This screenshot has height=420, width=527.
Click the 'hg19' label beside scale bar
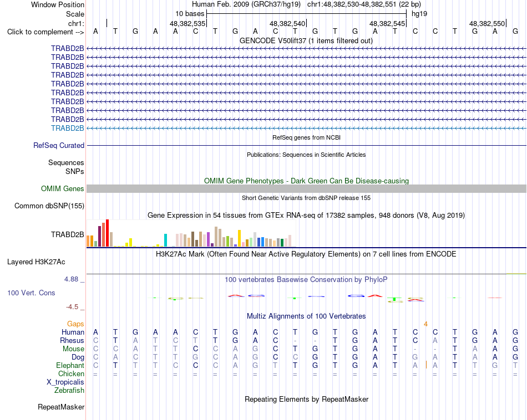coord(419,14)
